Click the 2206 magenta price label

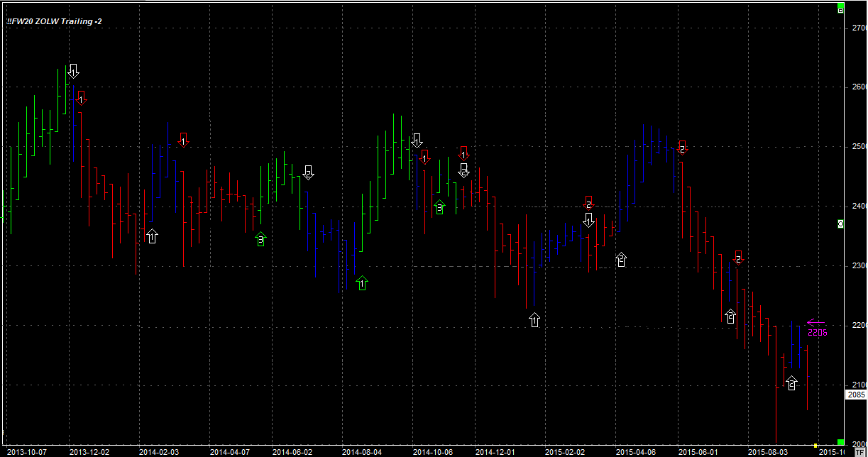pos(818,332)
